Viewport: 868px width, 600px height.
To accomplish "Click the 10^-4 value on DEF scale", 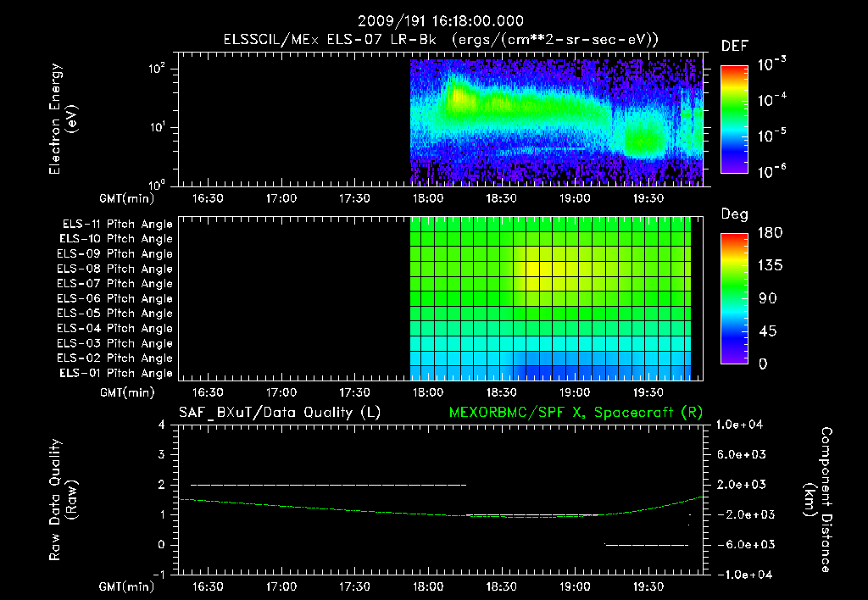I will point(772,100).
